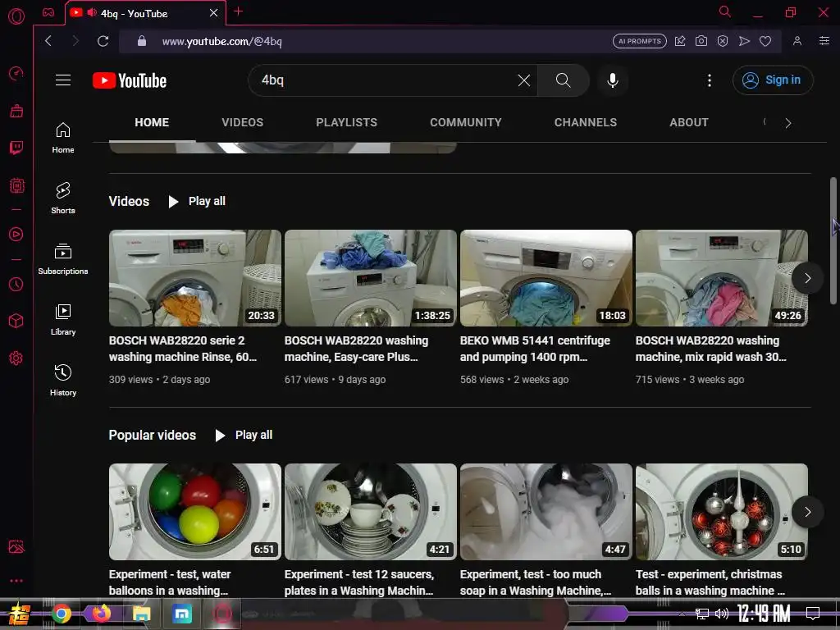This screenshot has height=630, width=840.
Task: Switch to the VIDEOS tab
Action: pos(243,122)
